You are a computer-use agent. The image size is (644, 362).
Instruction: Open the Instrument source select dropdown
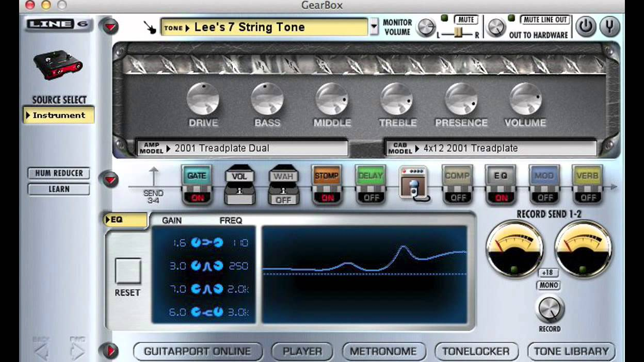click(x=59, y=115)
